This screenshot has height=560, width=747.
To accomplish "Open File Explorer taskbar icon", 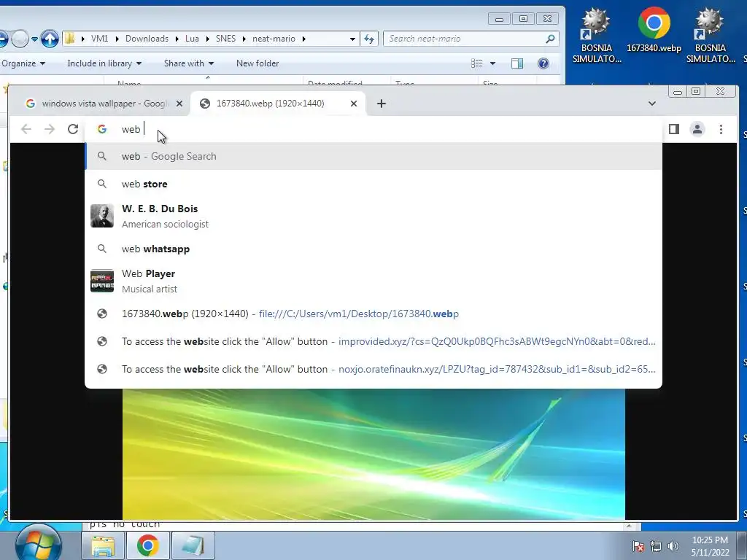I will point(103,545).
